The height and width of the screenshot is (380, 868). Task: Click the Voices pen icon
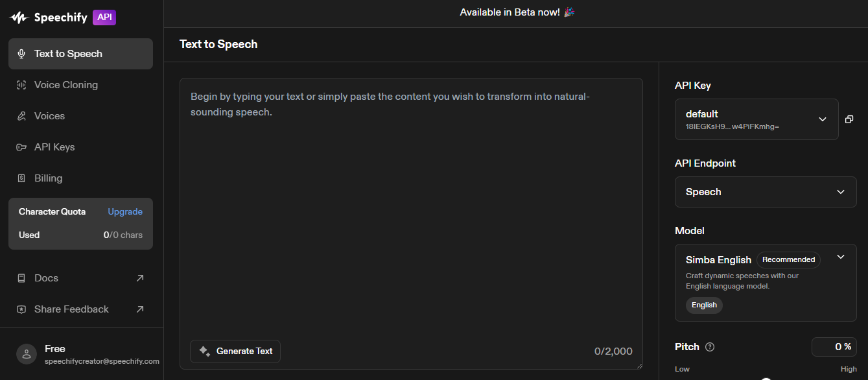point(21,116)
